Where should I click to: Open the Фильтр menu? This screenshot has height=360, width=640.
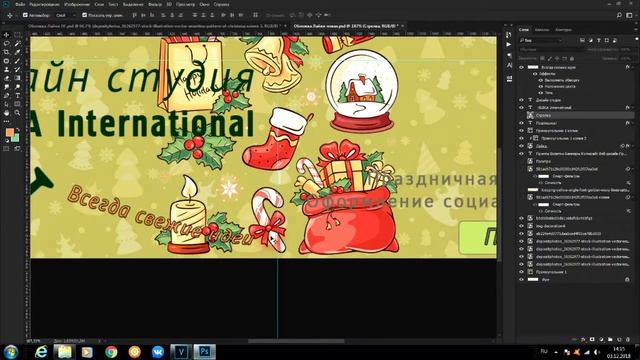click(x=155, y=4)
